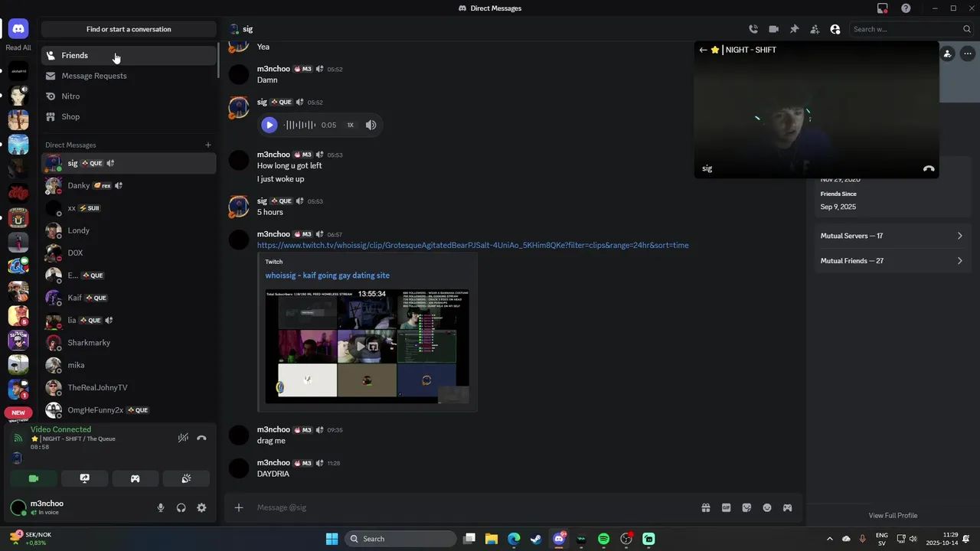Open the DM with mika
This screenshot has height=551, width=980.
pos(129,365)
